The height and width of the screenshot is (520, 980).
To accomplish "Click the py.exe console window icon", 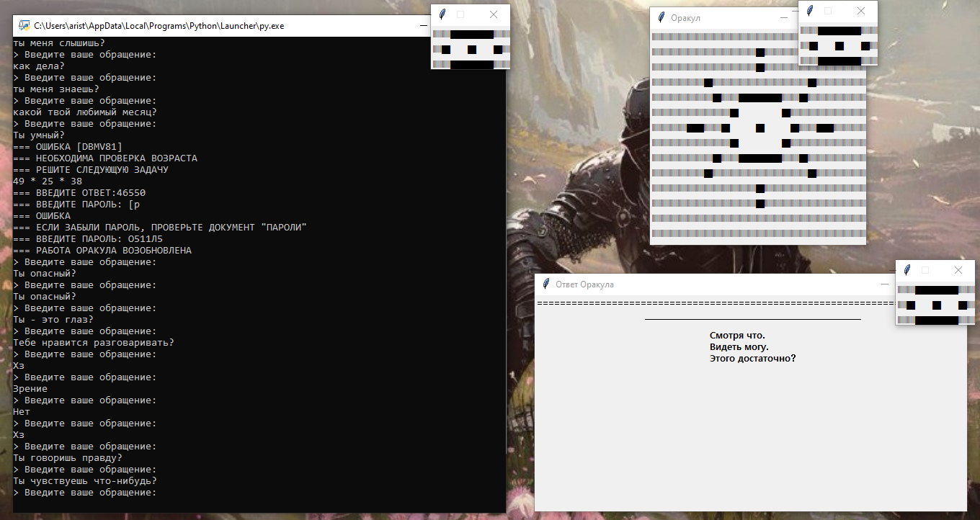I will coord(24,25).
